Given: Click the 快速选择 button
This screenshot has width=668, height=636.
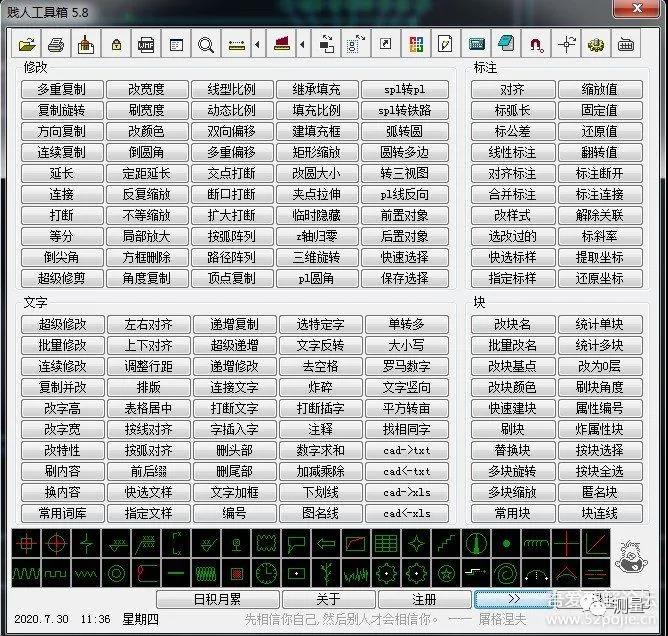Looking at the screenshot, I should click(x=405, y=257).
